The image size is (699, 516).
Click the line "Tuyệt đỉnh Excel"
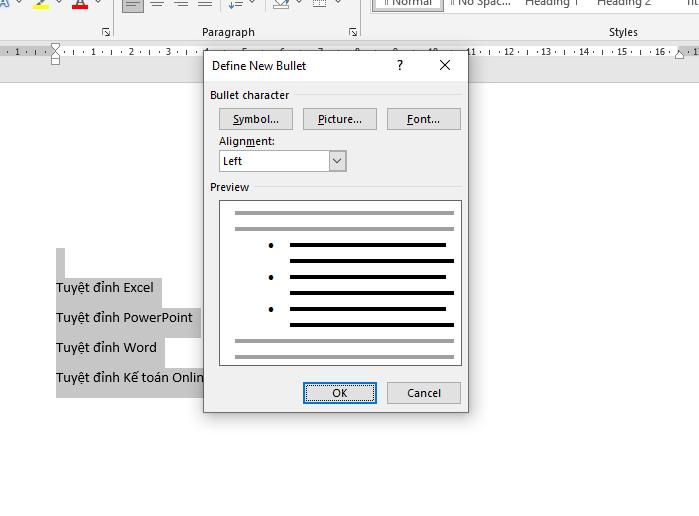point(105,288)
